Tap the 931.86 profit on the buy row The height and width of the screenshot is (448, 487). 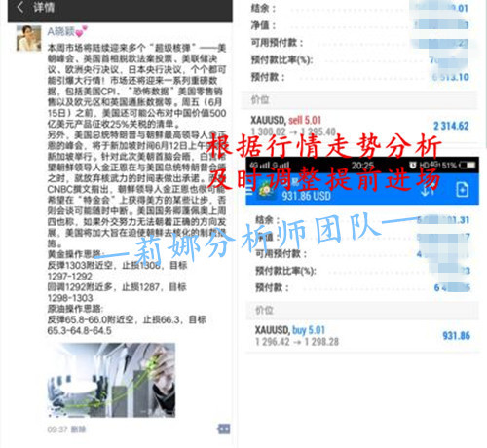click(456, 336)
